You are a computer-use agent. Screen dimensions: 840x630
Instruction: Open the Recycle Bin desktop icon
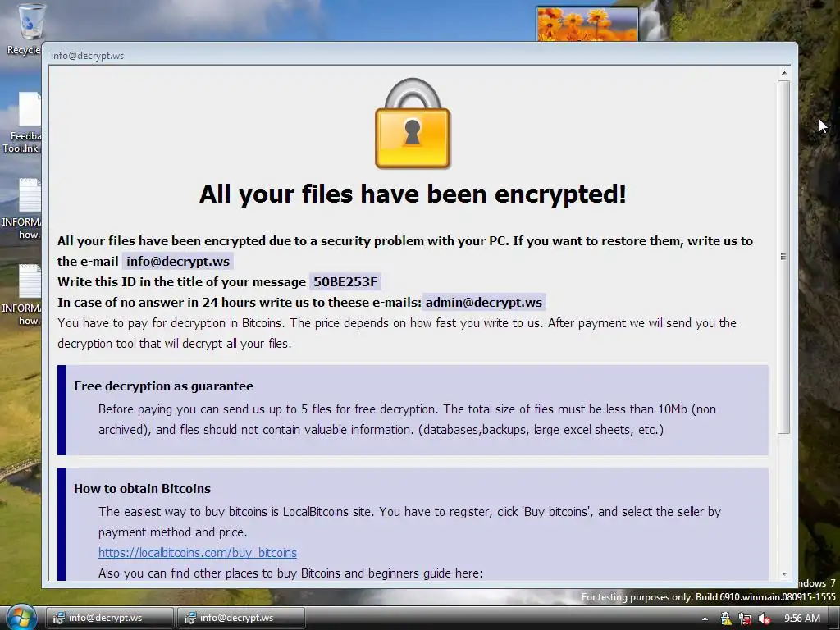pyautogui.click(x=30, y=22)
